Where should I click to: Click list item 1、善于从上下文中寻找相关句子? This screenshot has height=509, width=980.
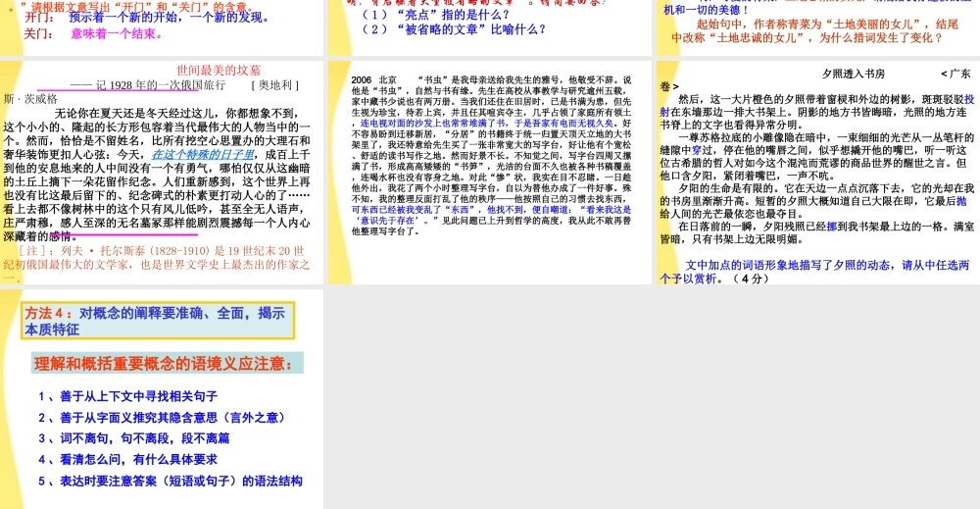point(127,396)
